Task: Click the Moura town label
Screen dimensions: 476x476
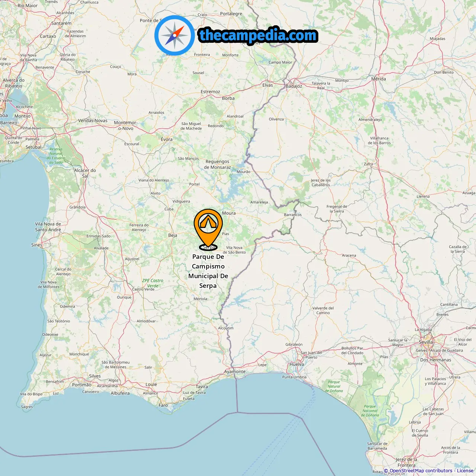Action: point(229,213)
